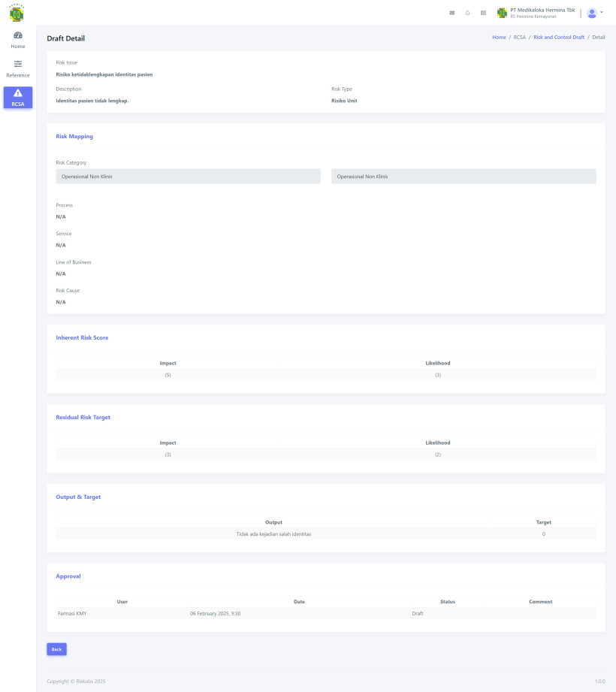This screenshot has height=692, width=616.
Task: Click the second Operasional Non Klinis field
Action: [x=464, y=176]
